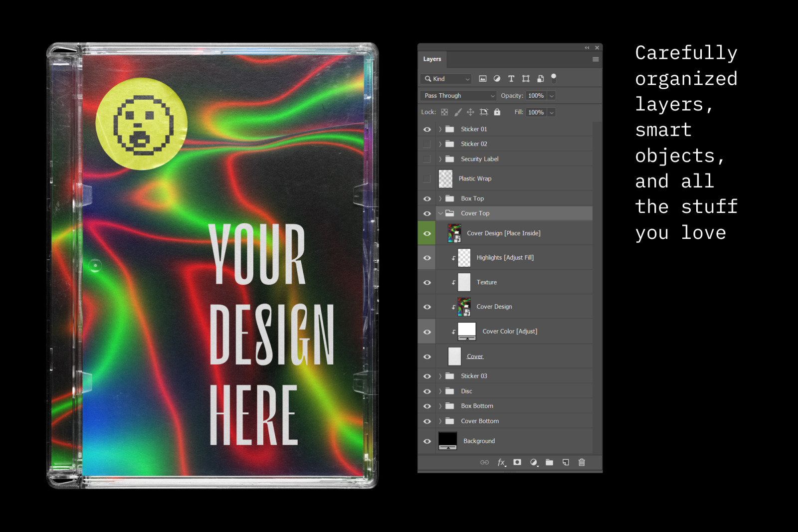Filter layers by type (T) icon
Screen dimensions: 798x532
pyautogui.click(x=511, y=79)
